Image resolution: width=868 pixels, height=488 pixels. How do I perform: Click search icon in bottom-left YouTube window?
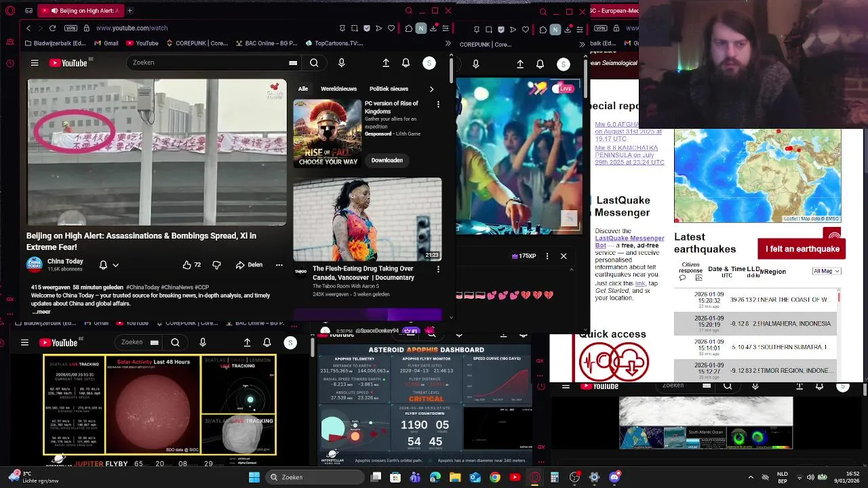[x=175, y=342]
